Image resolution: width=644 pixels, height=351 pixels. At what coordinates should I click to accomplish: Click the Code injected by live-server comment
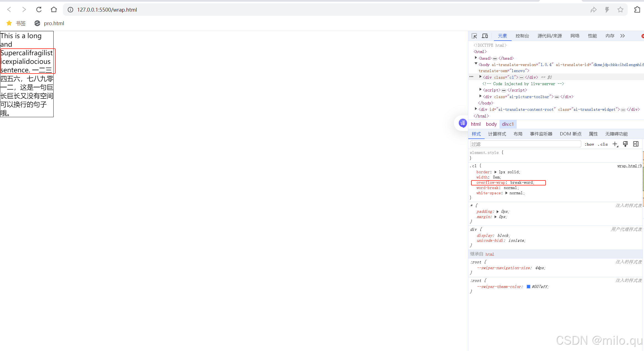pyautogui.click(x=523, y=84)
